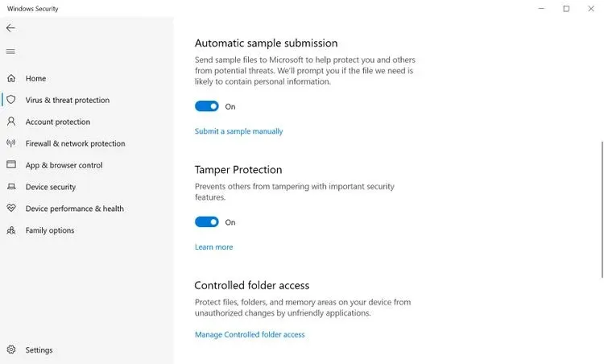Screen dimensions: 604x364
Task: Click the Device security laptop icon
Action: tap(11, 187)
